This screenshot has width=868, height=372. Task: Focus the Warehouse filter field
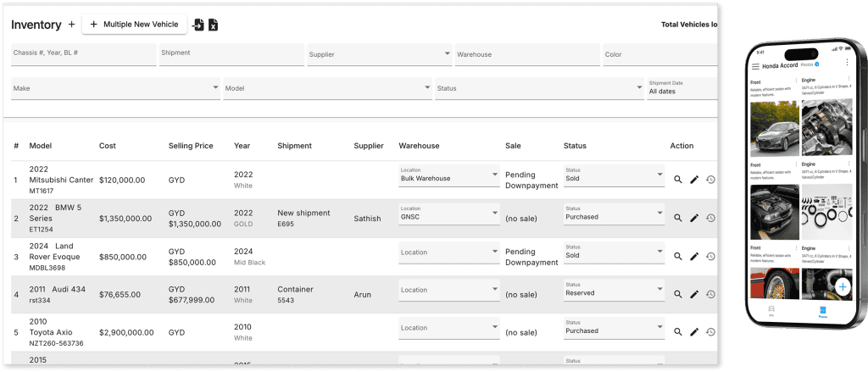point(527,55)
